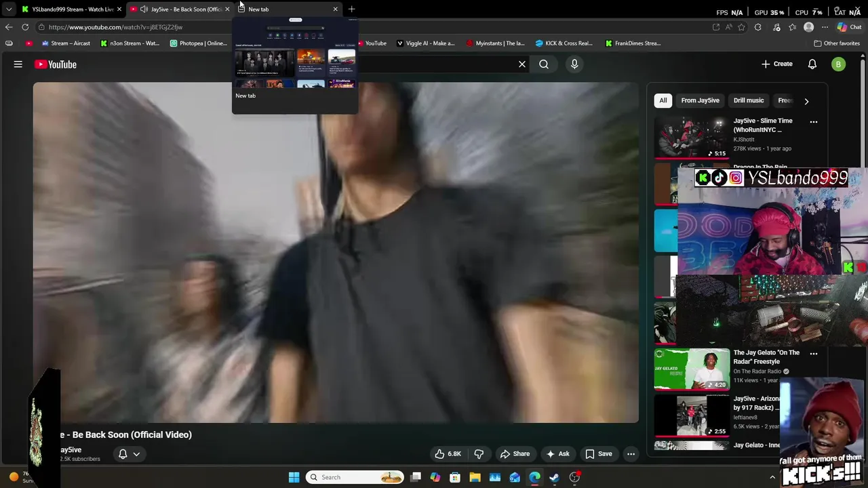
Task: Open Jay5ive Slime Time video thumbnail
Action: tap(692, 138)
